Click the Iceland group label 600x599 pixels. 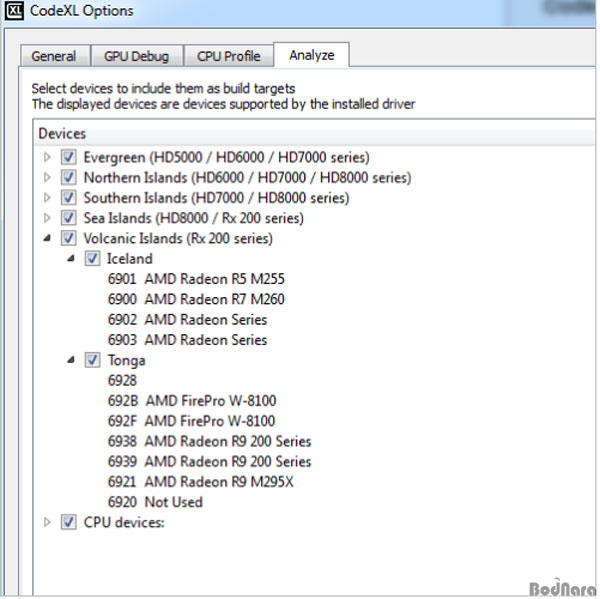pyautogui.click(x=130, y=259)
